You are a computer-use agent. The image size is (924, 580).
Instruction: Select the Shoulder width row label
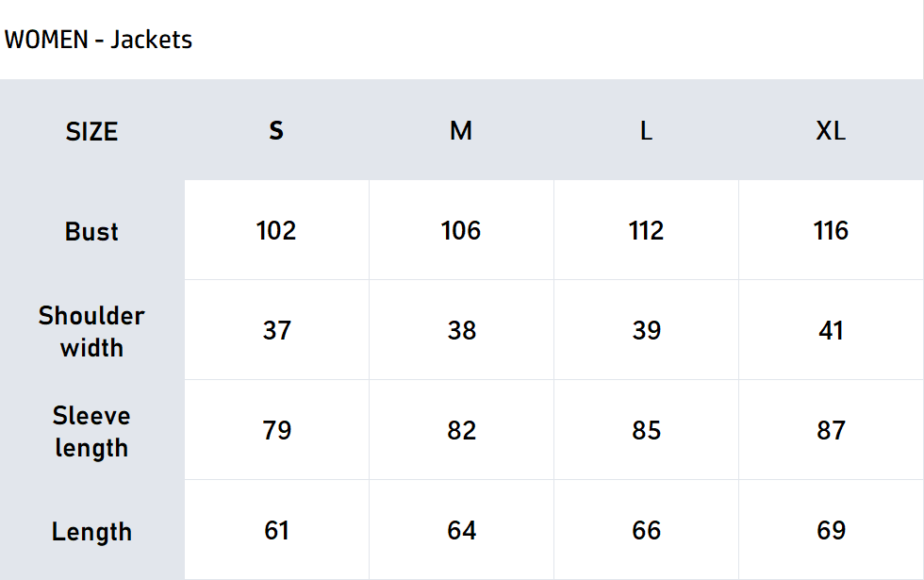pos(91,331)
